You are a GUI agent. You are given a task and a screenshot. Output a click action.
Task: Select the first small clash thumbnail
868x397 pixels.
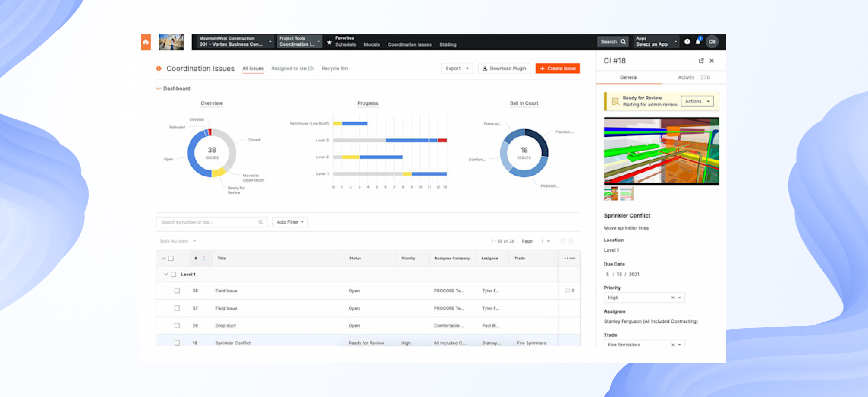pos(611,194)
